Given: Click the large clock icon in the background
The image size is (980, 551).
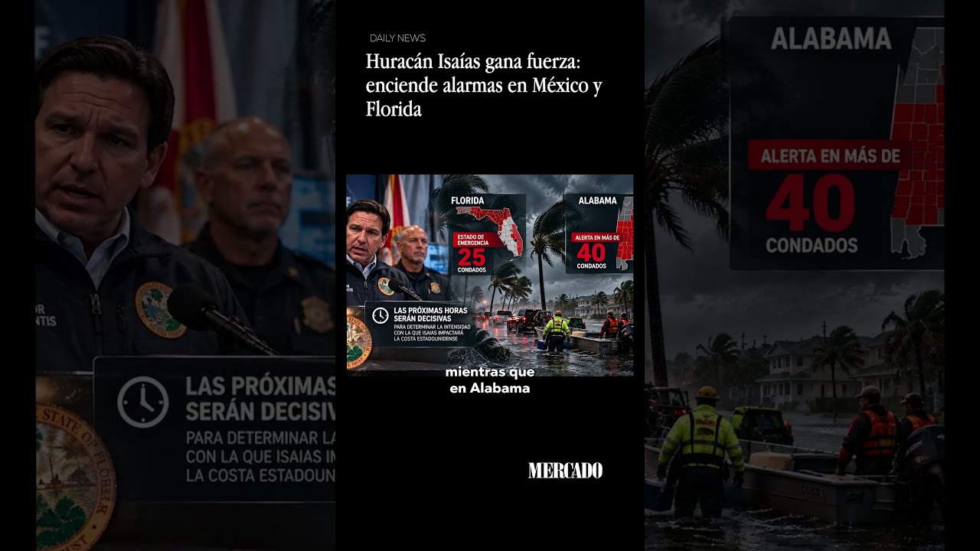Looking at the screenshot, I should (143, 402).
